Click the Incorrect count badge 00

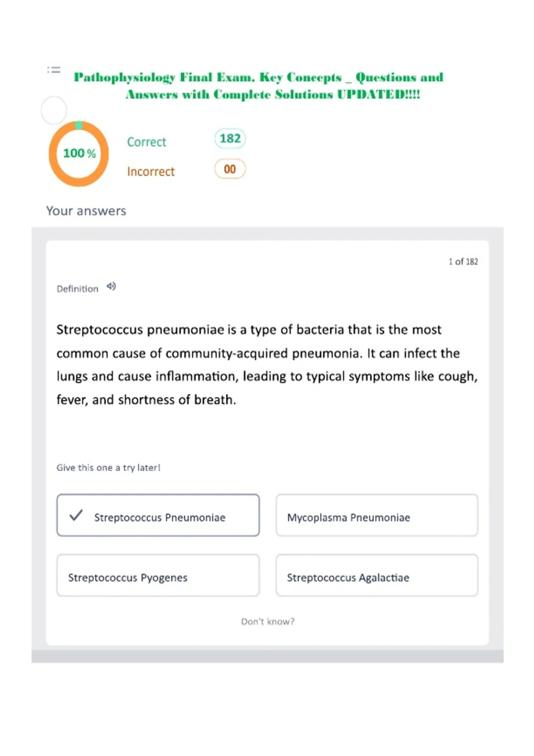(230, 169)
